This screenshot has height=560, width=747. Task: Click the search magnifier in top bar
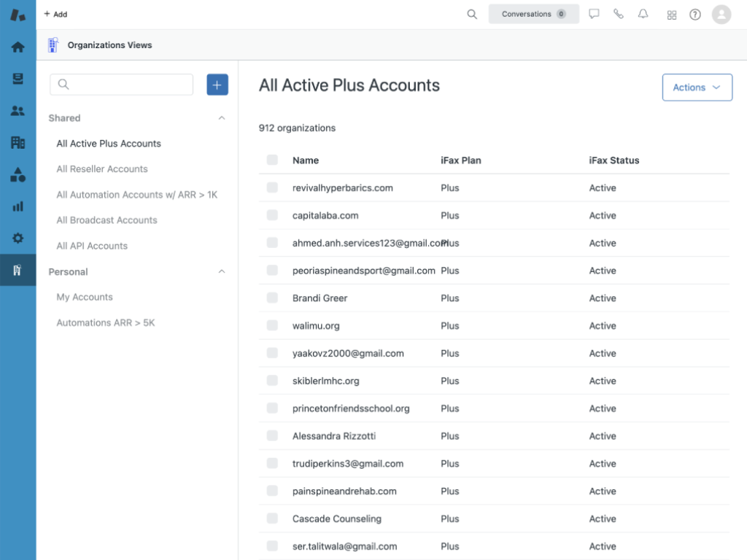click(x=472, y=14)
